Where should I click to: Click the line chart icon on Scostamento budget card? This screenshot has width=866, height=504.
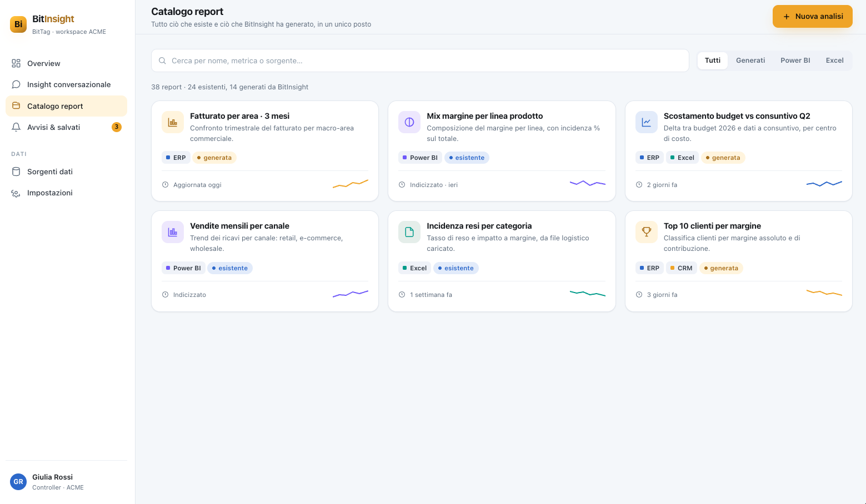click(x=647, y=122)
